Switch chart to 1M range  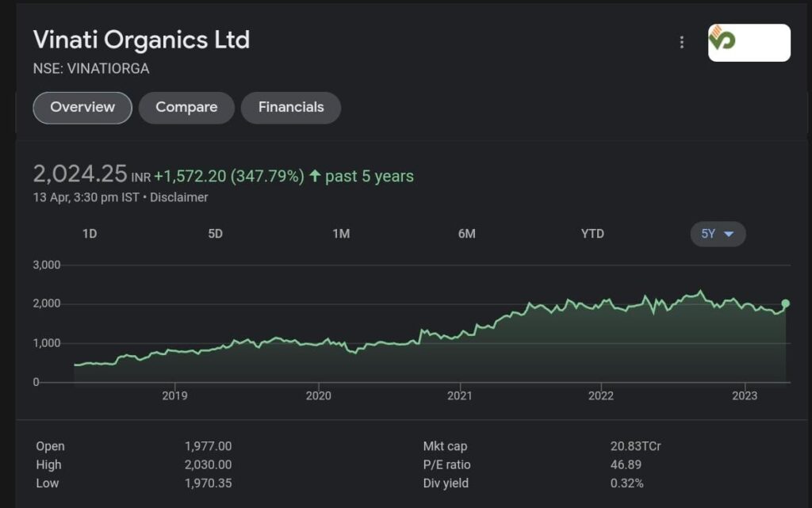click(x=341, y=234)
